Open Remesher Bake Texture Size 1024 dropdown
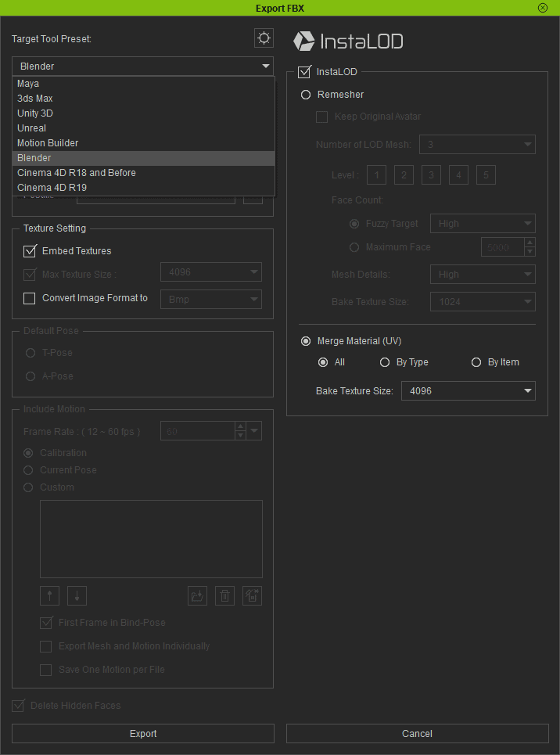The width and height of the screenshot is (560, 755). (483, 302)
